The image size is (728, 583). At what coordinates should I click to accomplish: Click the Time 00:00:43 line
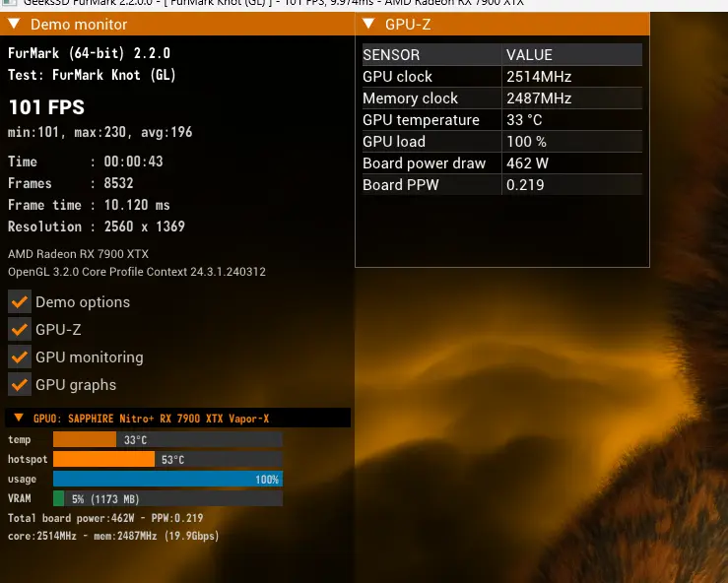pyautogui.click(x=86, y=162)
